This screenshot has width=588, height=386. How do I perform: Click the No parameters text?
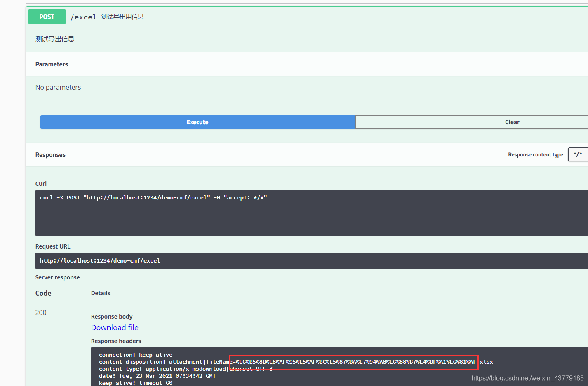click(x=58, y=87)
